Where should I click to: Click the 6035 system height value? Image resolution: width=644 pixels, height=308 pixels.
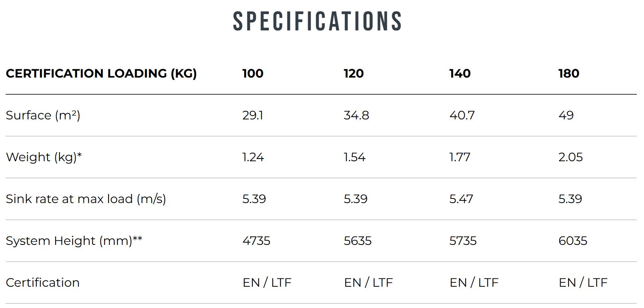(x=573, y=241)
